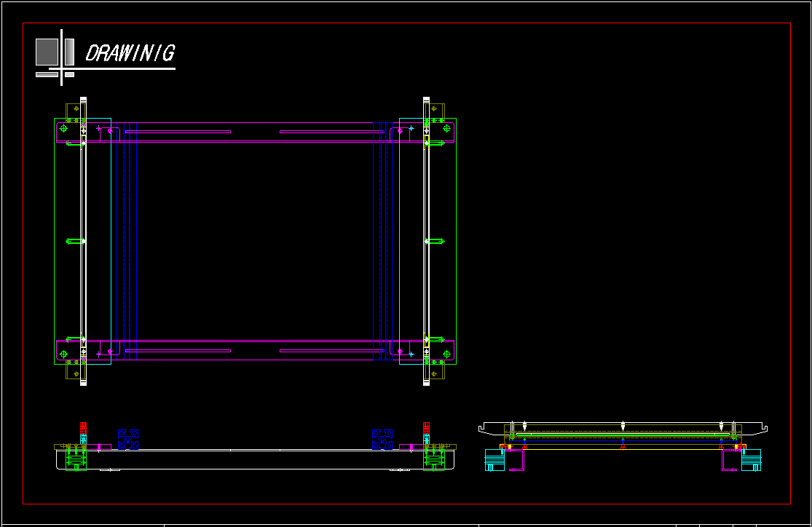Click the right blue extrusion profile in front view

coord(382,439)
